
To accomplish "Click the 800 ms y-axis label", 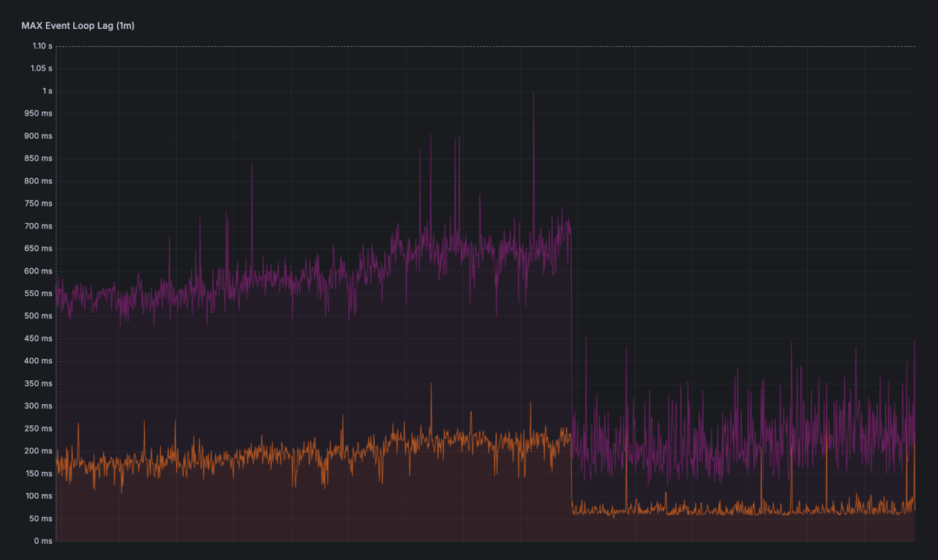I will coord(38,181).
